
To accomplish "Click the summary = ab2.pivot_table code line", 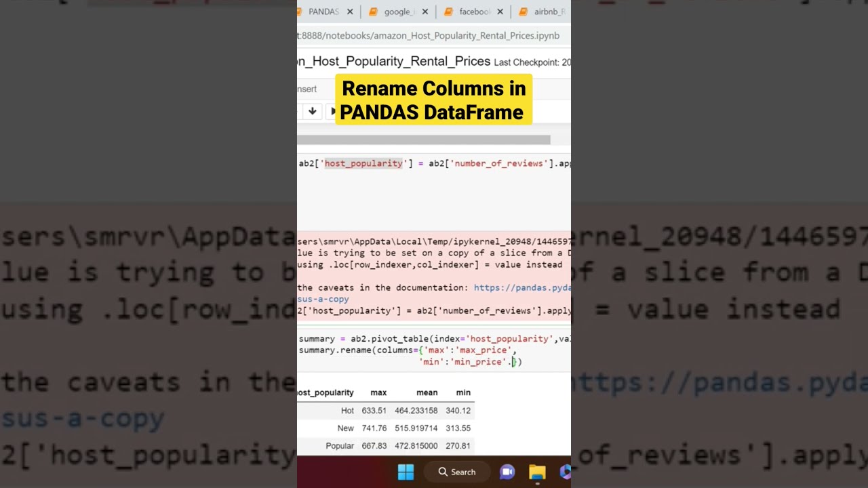I will pyautogui.click(x=434, y=338).
